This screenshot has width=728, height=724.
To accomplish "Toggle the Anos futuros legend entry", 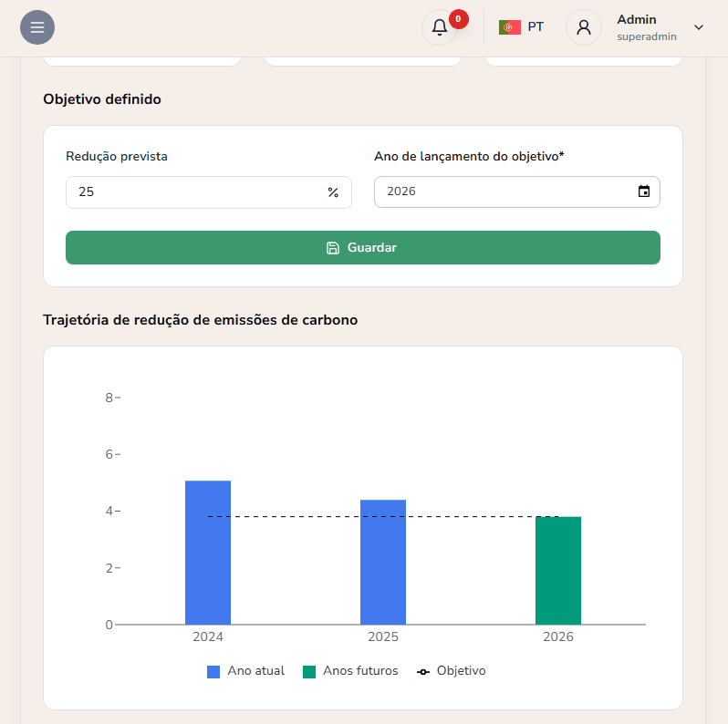I will pos(350,671).
